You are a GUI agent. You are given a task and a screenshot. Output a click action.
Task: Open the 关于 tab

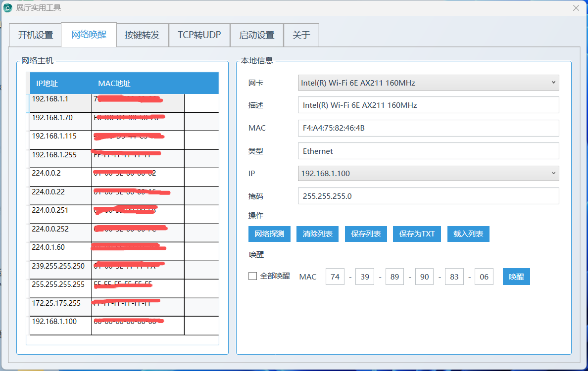[x=301, y=35]
